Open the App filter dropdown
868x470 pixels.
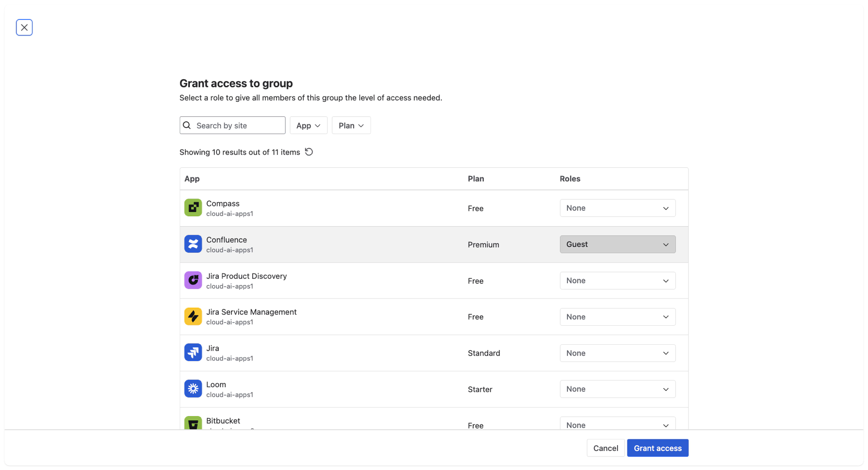point(308,125)
